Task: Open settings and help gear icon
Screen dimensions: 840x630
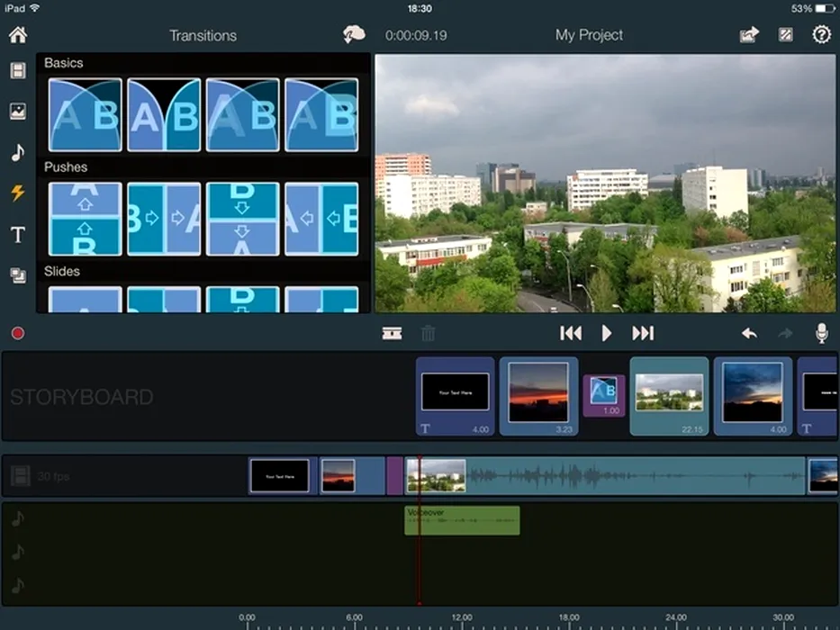Action: pyautogui.click(x=821, y=35)
